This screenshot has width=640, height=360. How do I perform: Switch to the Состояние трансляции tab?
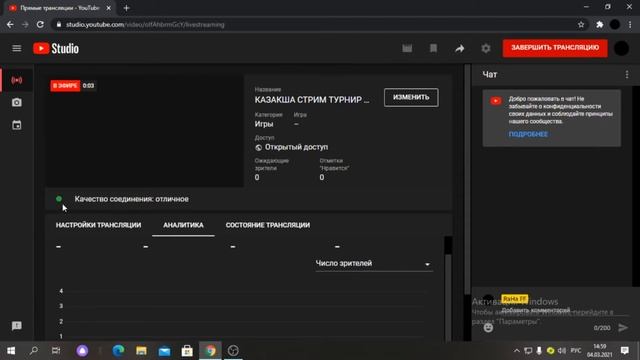click(268, 225)
